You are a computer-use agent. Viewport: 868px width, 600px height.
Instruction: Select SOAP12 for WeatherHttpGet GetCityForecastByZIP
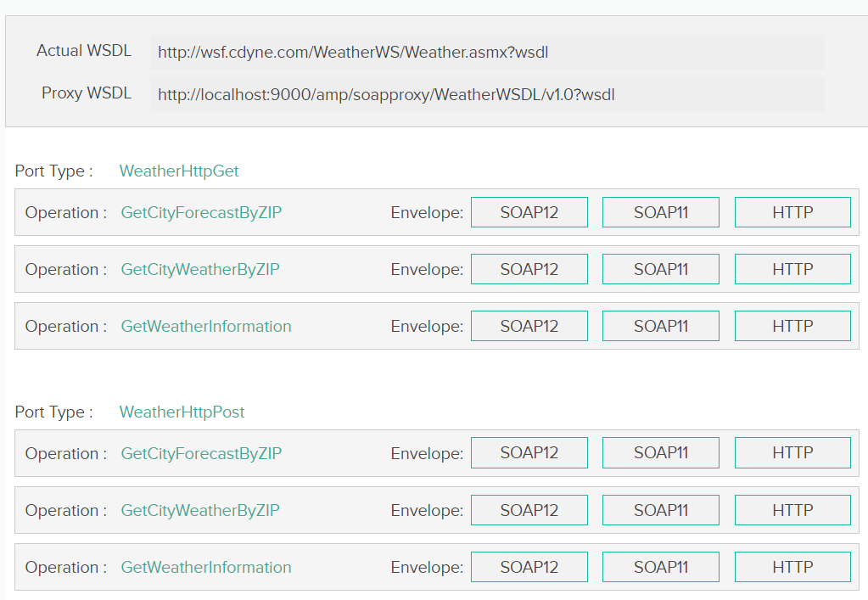[x=529, y=212]
